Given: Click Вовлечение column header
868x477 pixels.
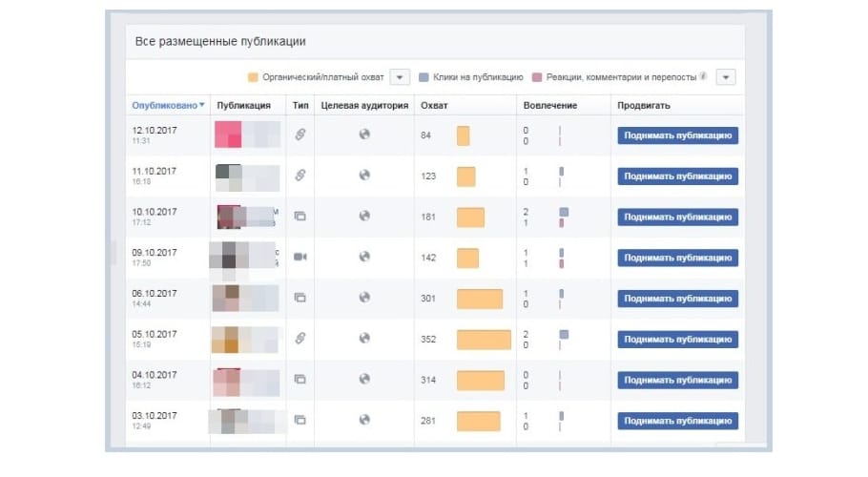Looking at the screenshot, I should click(550, 105).
